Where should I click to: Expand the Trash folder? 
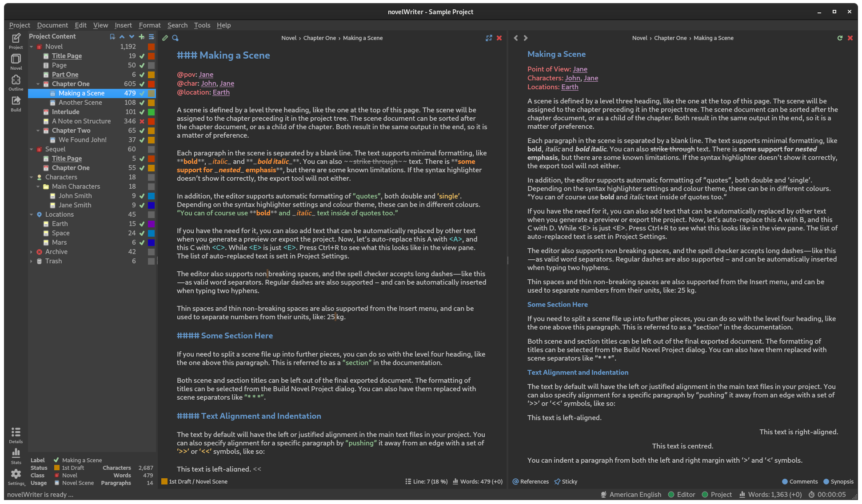[x=32, y=261]
